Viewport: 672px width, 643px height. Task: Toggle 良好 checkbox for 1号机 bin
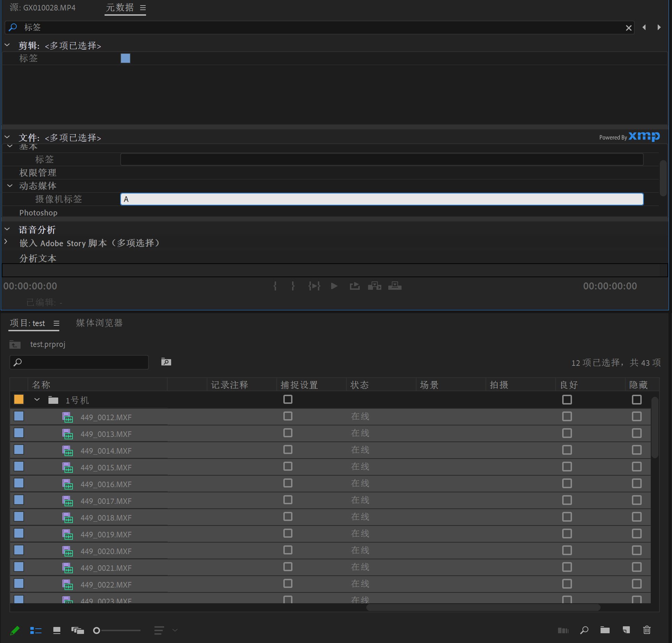click(567, 400)
